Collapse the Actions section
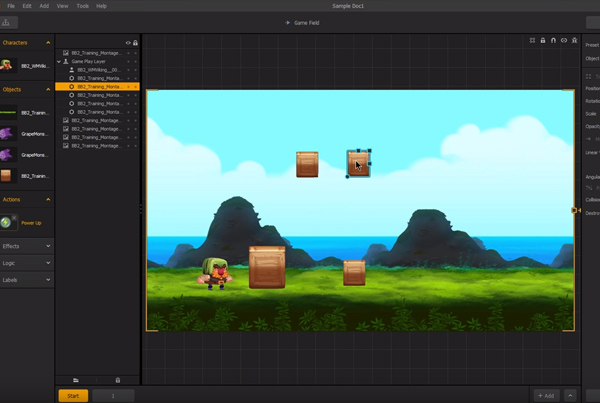 click(x=48, y=199)
